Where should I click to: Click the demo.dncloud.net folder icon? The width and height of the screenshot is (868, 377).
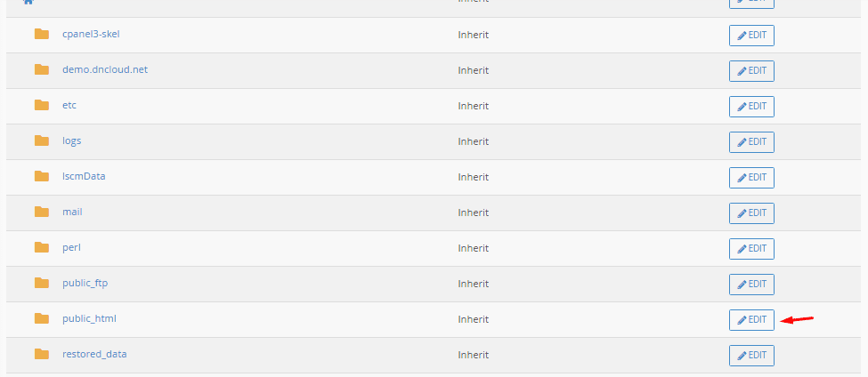pos(42,69)
